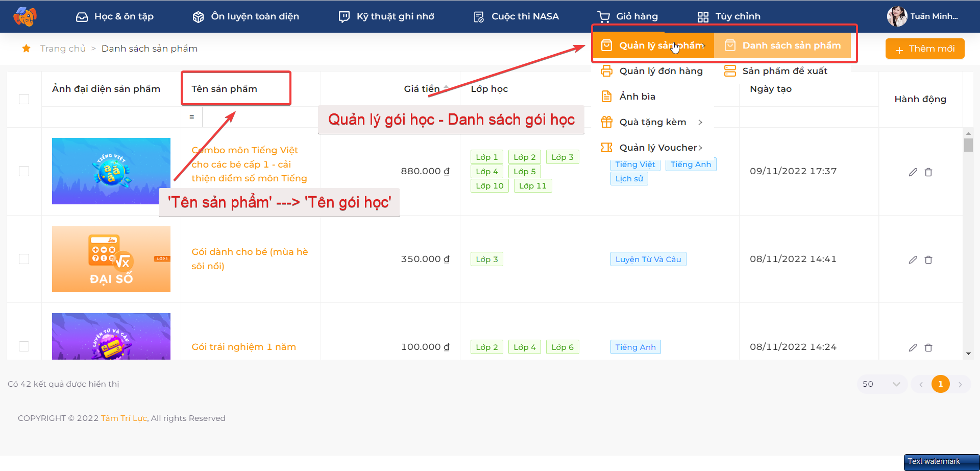This screenshot has width=980, height=471.
Task: Click the table scrollbar down arrow
Action: click(x=968, y=354)
